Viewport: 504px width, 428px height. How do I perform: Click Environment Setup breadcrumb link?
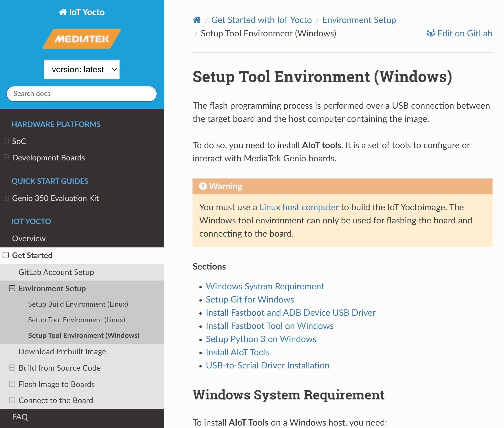[359, 20]
